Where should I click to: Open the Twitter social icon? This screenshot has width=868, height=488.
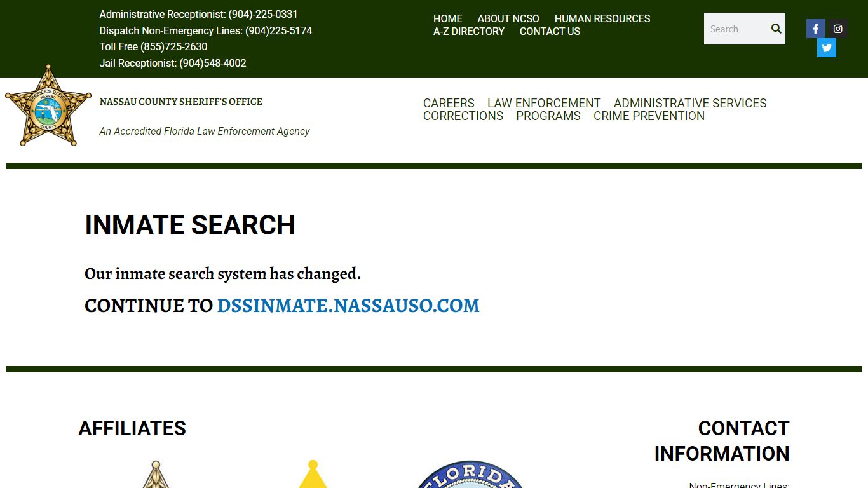click(x=827, y=48)
